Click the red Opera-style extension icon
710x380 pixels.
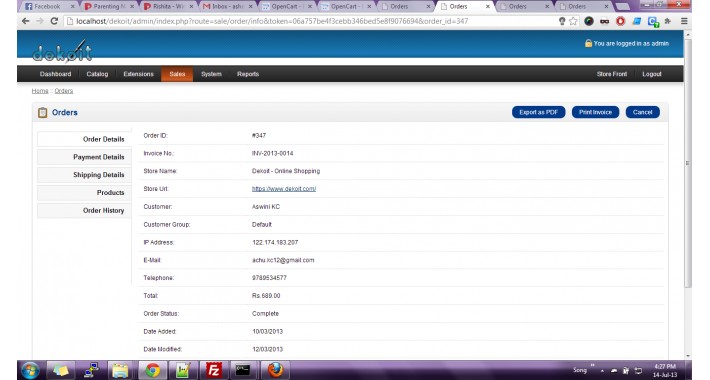(x=620, y=21)
